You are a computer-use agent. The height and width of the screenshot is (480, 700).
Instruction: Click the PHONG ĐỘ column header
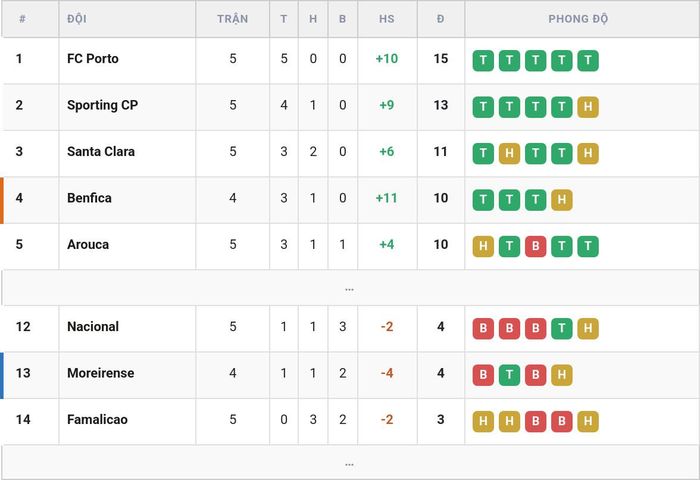click(578, 19)
